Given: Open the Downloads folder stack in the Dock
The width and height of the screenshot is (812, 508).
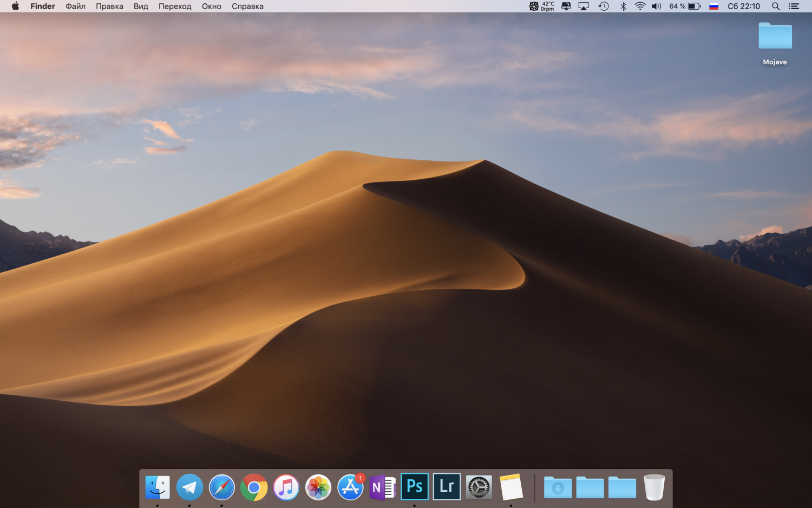Looking at the screenshot, I should [x=558, y=487].
